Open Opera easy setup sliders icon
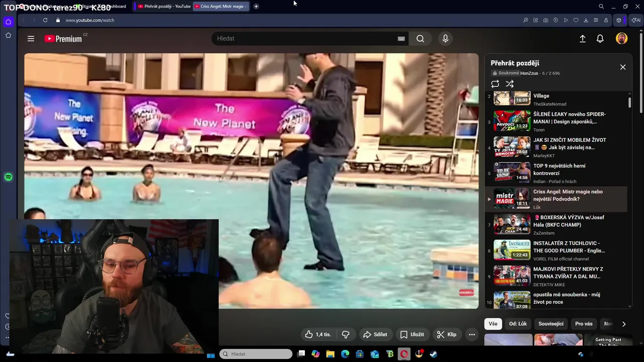Viewport: 644px width, 362px height. pos(596,20)
